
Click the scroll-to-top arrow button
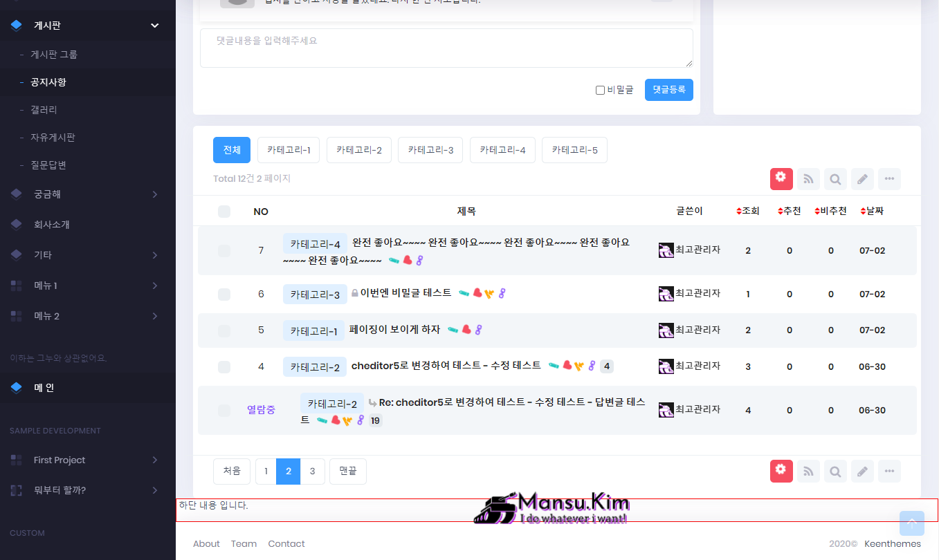point(911,523)
